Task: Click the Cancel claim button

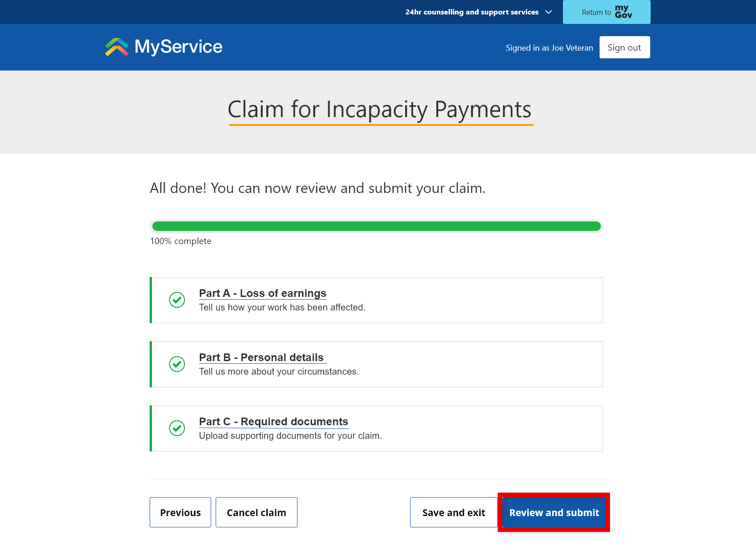Action: click(x=256, y=512)
